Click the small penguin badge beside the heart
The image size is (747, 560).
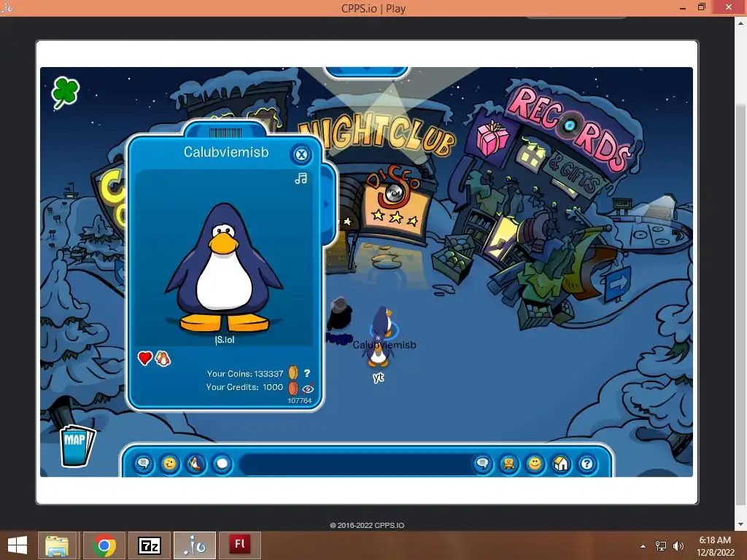tap(163, 359)
